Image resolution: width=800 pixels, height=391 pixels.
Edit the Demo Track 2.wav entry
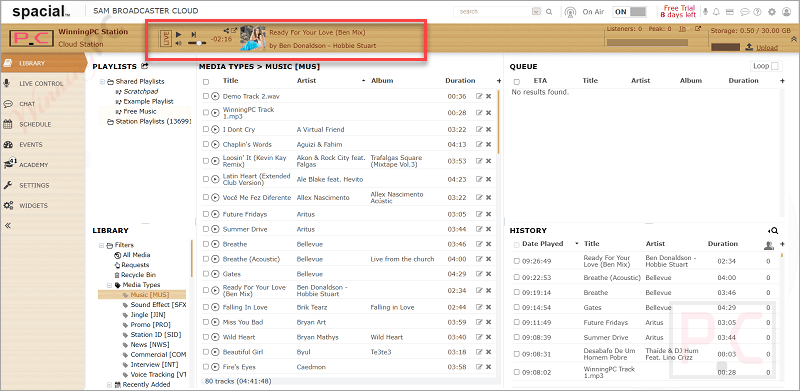coord(479,96)
